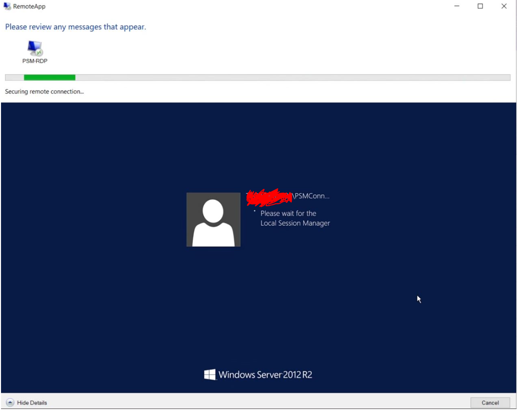
Task: Click the PSMConn username text
Action: click(312, 196)
